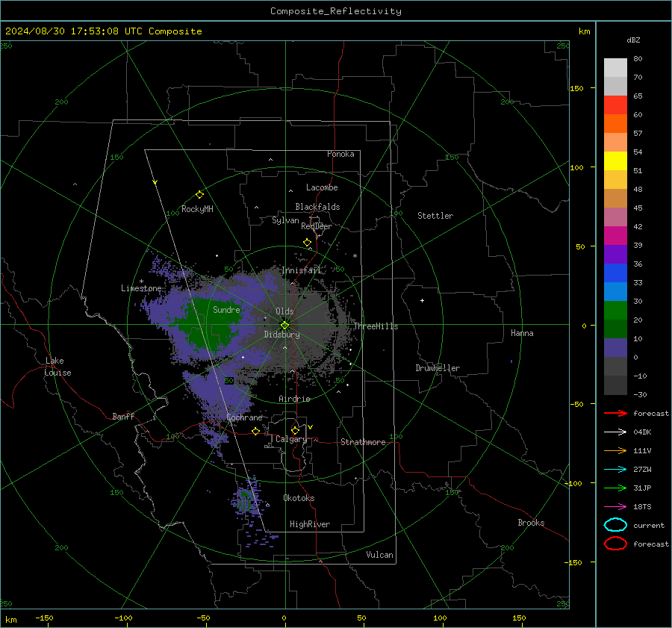Click the light gray 70-80 dBZ swatch
This screenshot has width=672, height=628.
pos(615,68)
